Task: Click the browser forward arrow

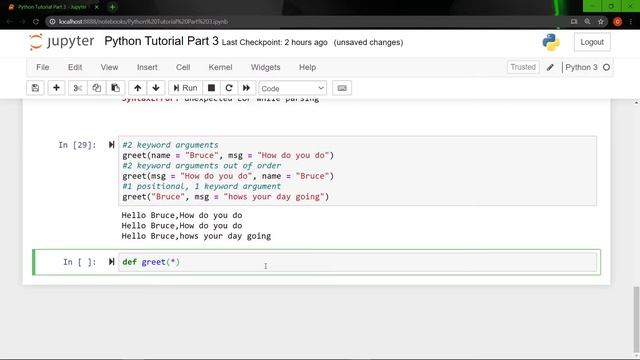Action: [x=22, y=22]
